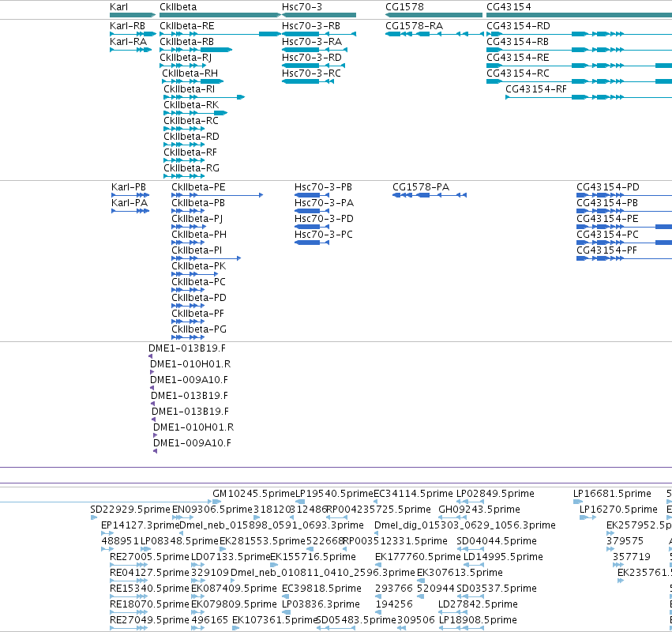The width and height of the screenshot is (672, 632).
Task: Click the GM10245.5prime EST label
Action: pos(254,494)
